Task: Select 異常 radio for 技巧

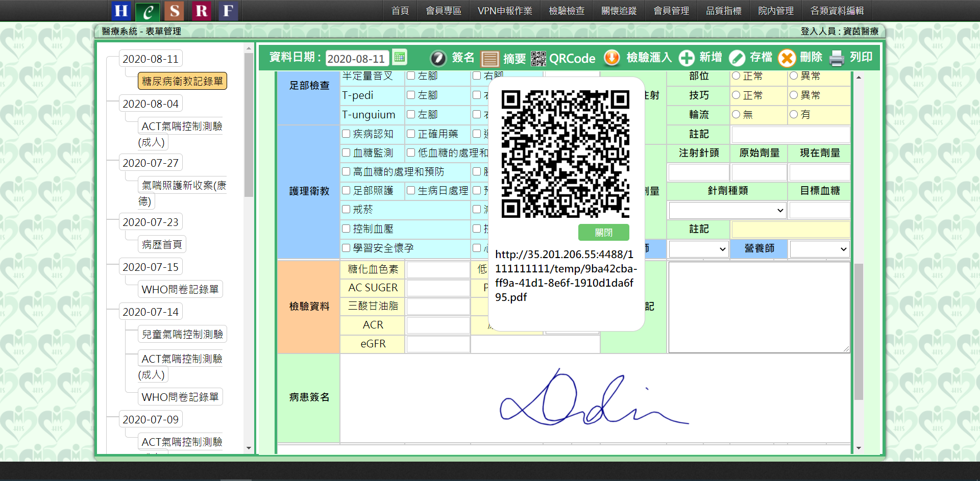Action: coord(794,95)
